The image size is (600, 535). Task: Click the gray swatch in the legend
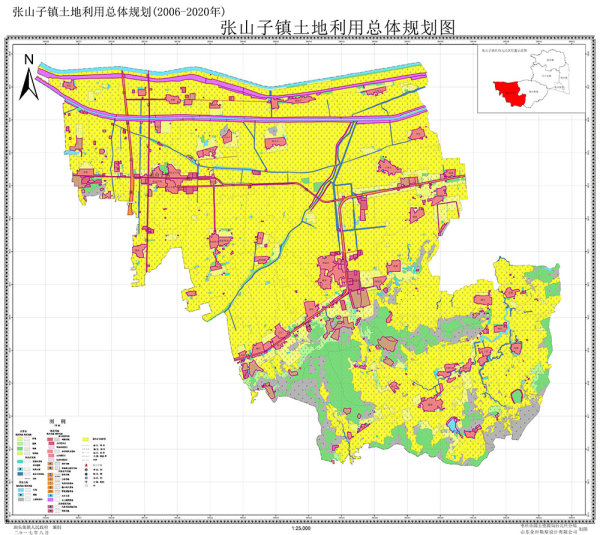pos(21,499)
